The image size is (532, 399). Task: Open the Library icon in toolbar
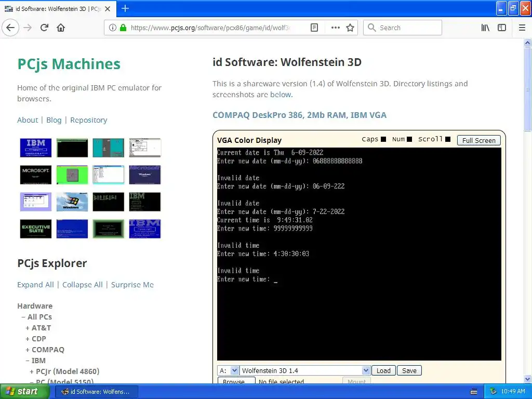(485, 28)
